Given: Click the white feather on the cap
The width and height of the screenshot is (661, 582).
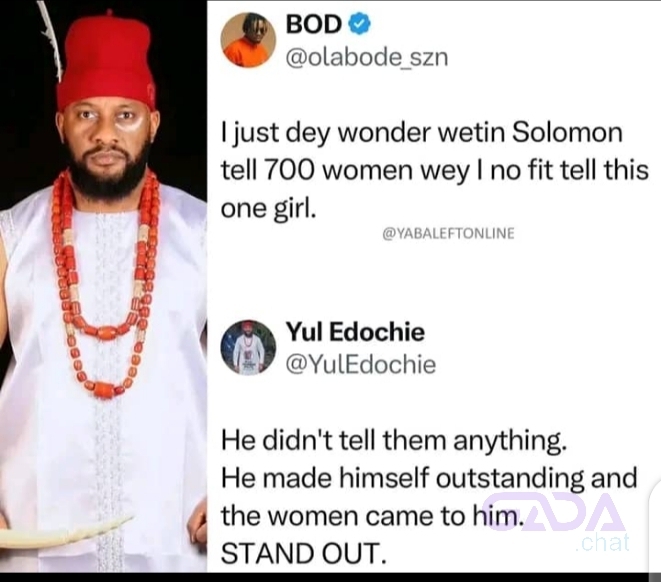Looking at the screenshot, I should (51, 40).
